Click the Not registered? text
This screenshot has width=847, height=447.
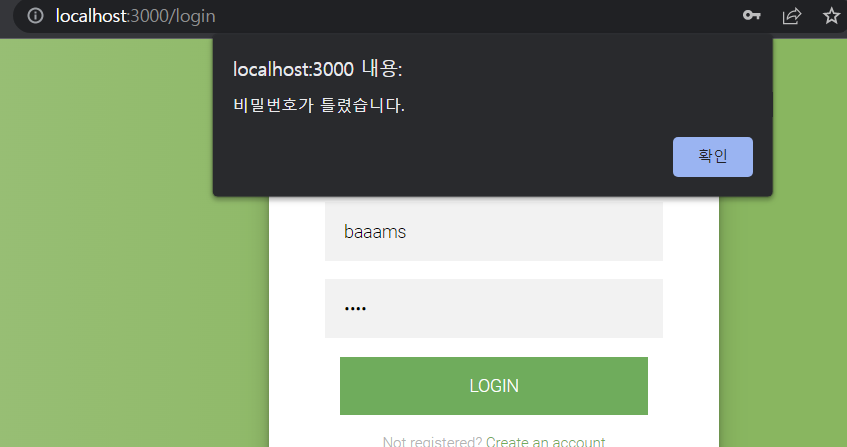pyautogui.click(x=432, y=442)
